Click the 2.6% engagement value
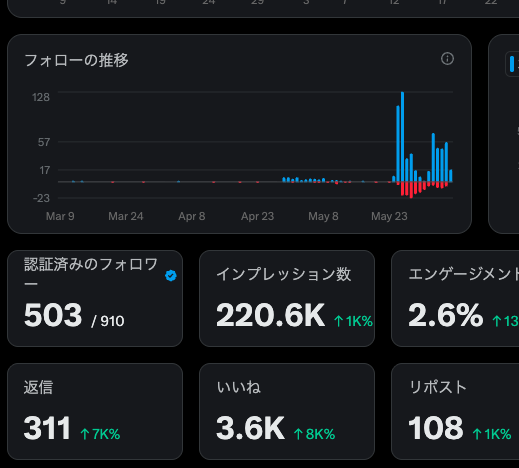 446,315
